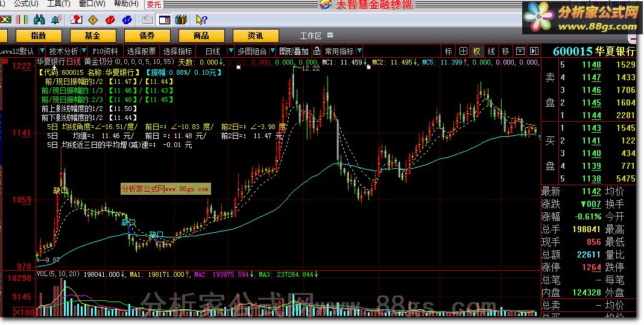Click buy level 1 price 1143

point(592,128)
